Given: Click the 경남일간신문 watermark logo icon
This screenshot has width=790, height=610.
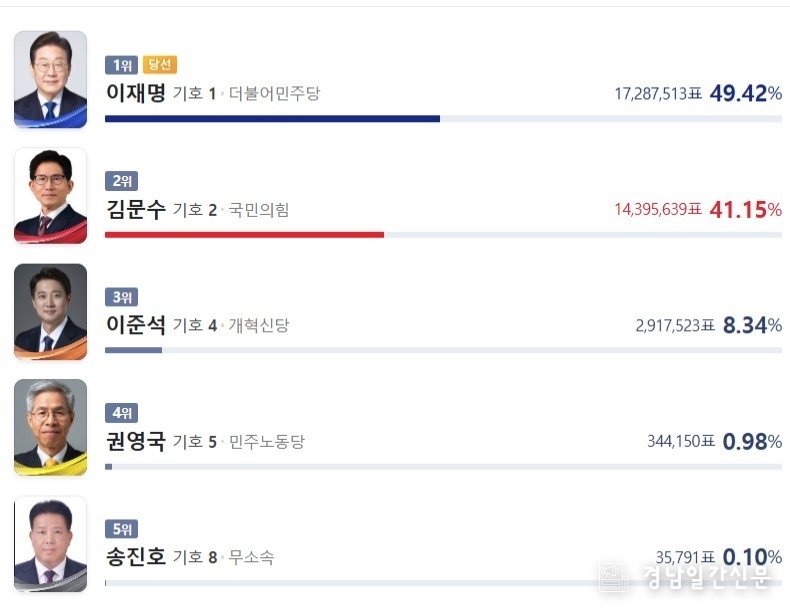Looking at the screenshot, I should click(613, 576).
